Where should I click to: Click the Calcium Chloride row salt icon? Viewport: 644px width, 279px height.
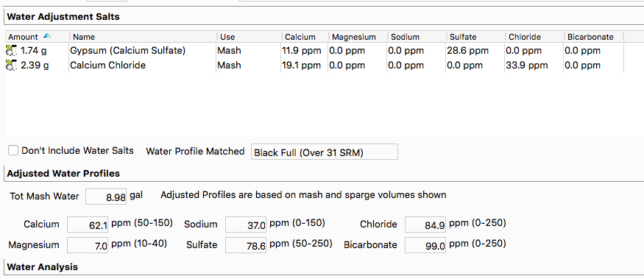pos(11,66)
